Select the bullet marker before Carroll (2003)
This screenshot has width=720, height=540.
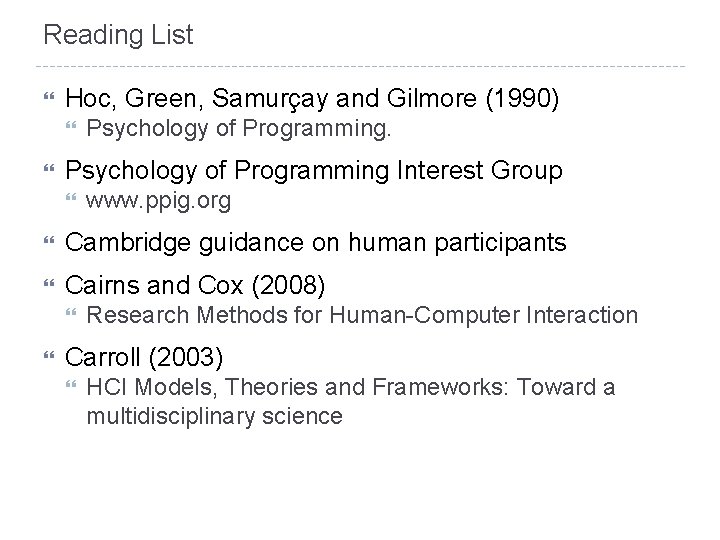point(47,359)
